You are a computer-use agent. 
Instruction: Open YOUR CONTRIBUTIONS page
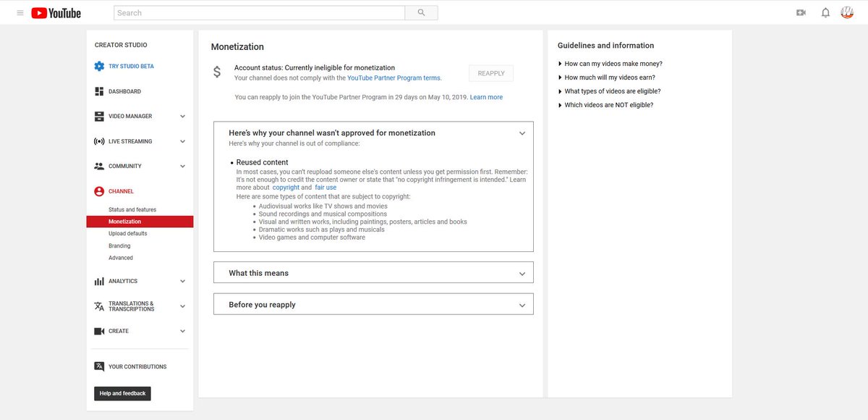pos(137,366)
